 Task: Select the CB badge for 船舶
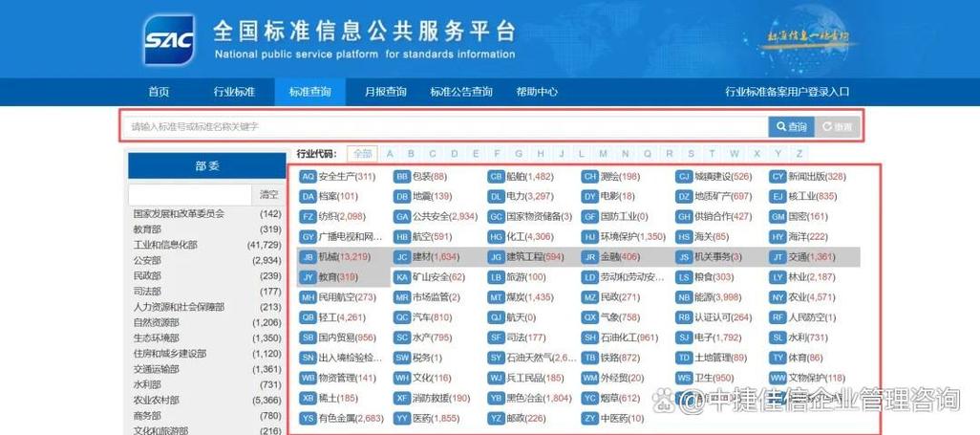point(497,177)
